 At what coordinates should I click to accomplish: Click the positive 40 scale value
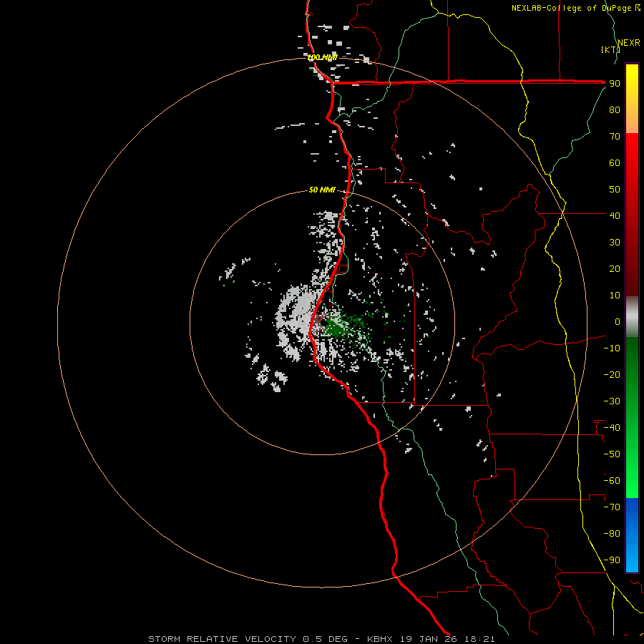[615, 215]
